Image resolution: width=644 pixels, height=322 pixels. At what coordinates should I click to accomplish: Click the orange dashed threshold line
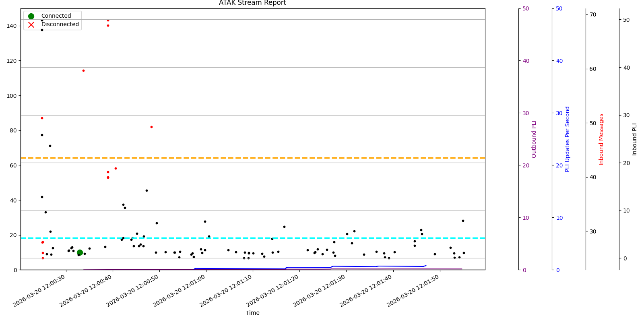(282, 158)
